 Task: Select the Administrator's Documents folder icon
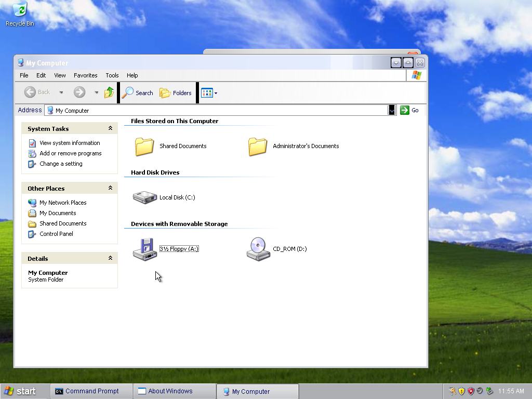pos(258,146)
